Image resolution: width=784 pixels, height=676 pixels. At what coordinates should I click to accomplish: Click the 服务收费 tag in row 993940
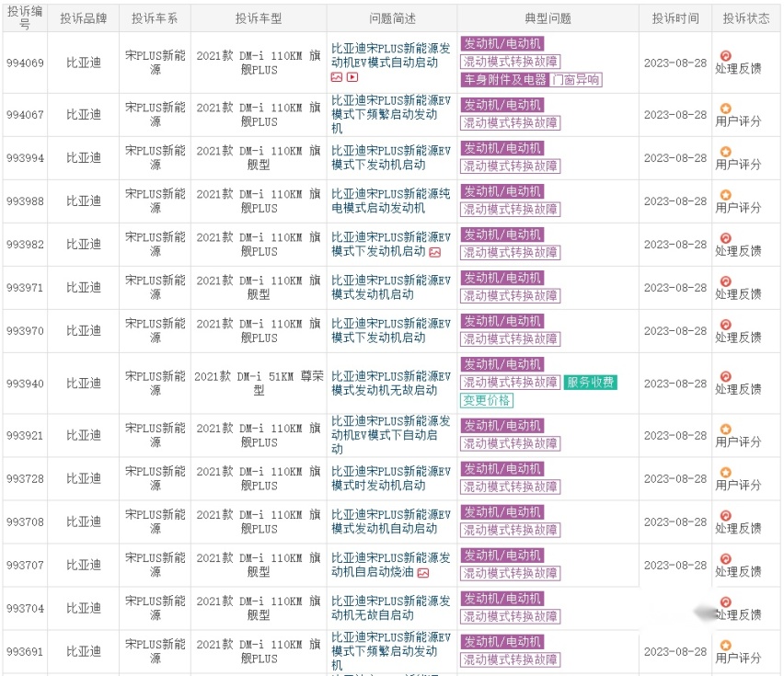click(590, 383)
